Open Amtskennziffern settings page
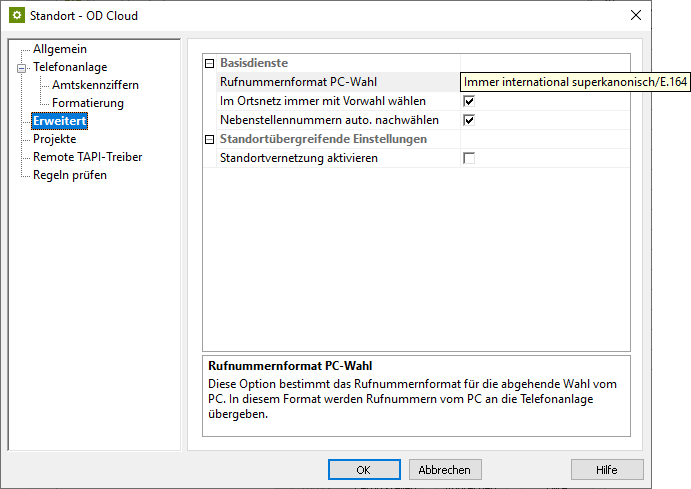 95,85
